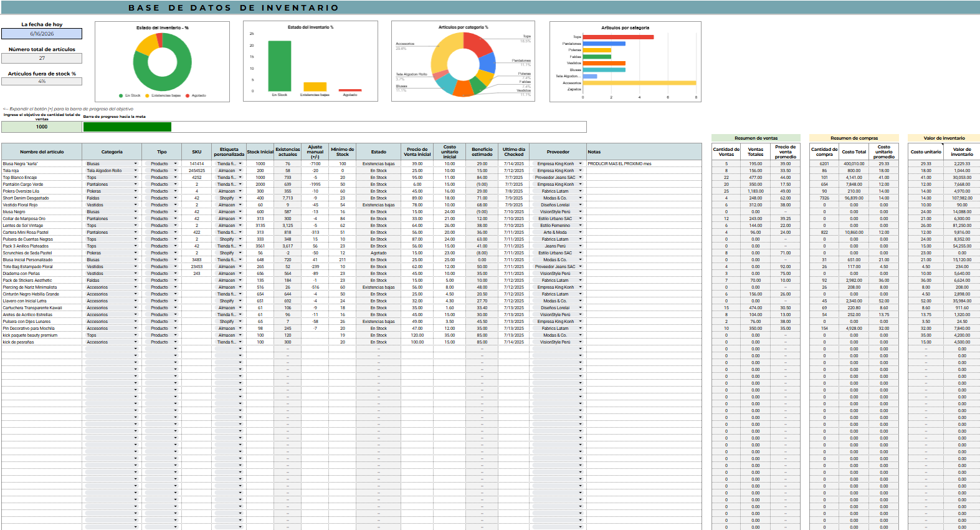
Task: Select the article name Cinturón Negro Hebilla Grande
Action: [x=31, y=294]
